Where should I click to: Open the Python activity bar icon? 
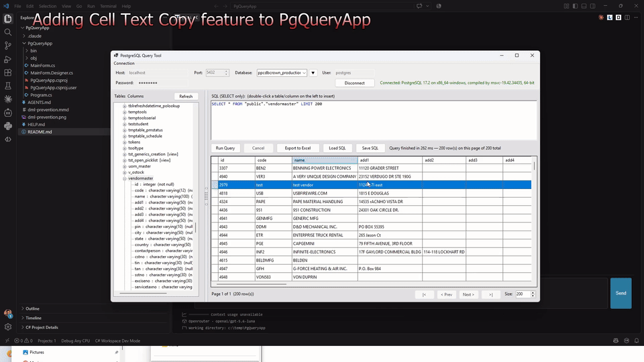point(8,126)
